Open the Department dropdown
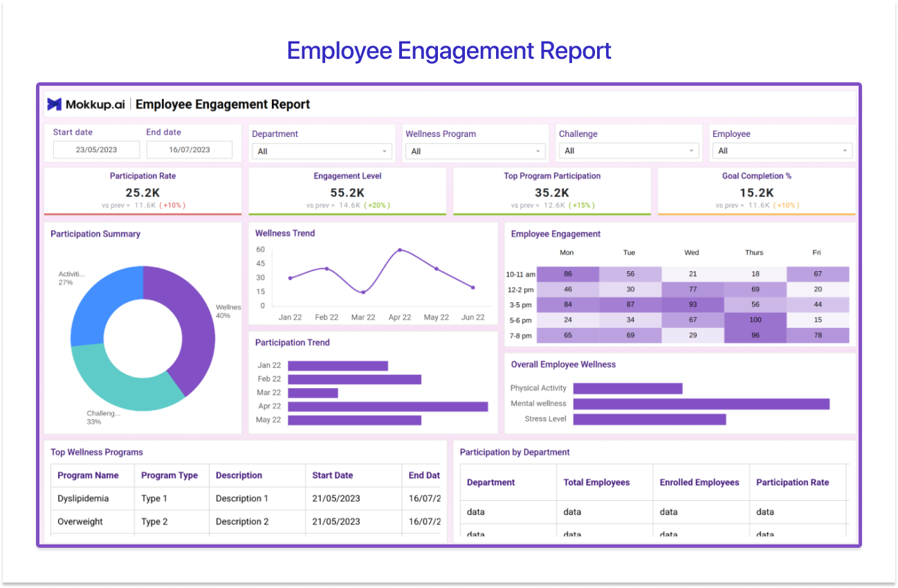898x588 pixels. (322, 151)
